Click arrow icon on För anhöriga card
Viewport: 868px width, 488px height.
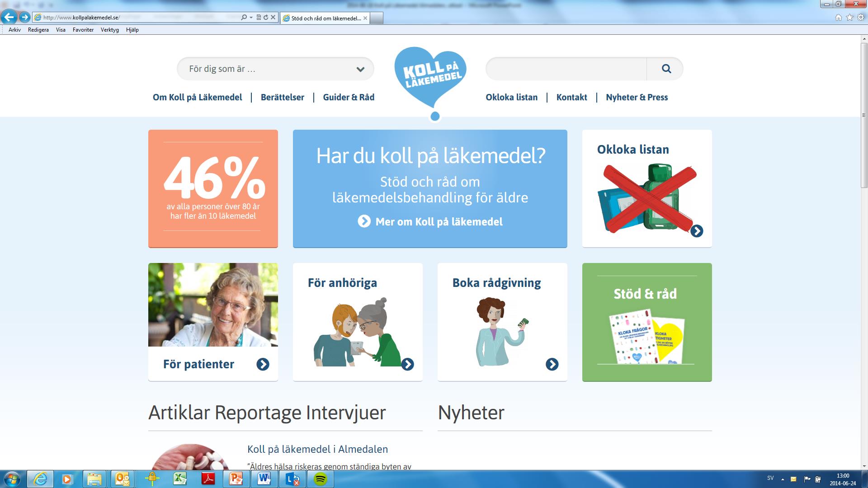(407, 364)
